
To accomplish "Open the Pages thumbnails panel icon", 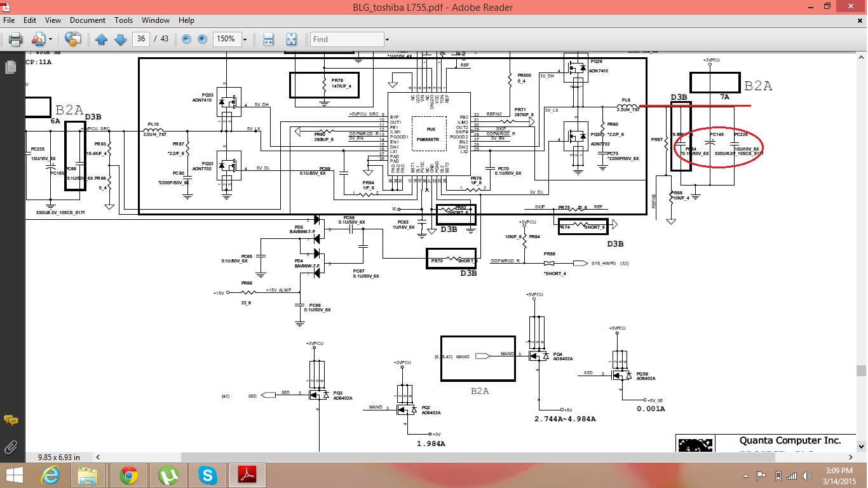I will pos(11,67).
